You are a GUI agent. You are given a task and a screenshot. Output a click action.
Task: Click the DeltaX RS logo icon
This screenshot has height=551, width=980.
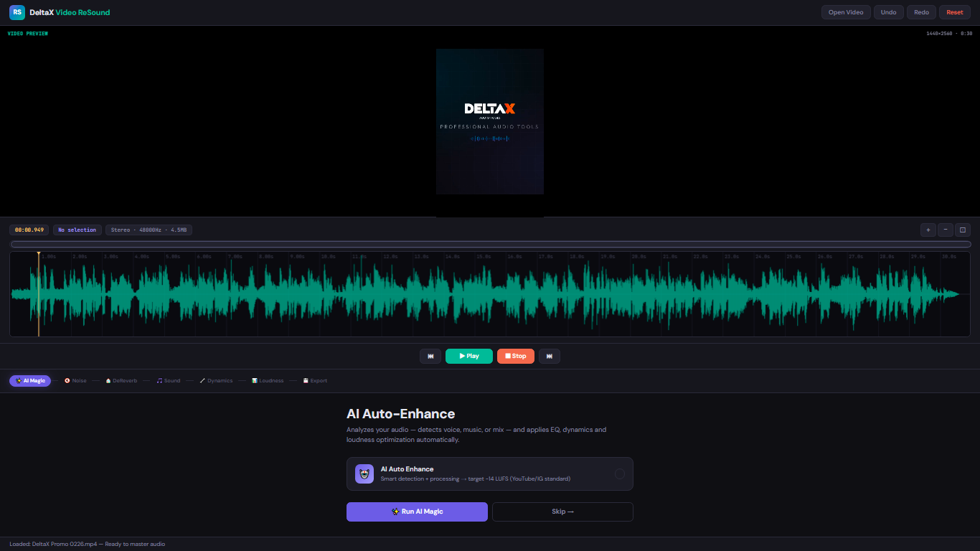click(x=17, y=12)
